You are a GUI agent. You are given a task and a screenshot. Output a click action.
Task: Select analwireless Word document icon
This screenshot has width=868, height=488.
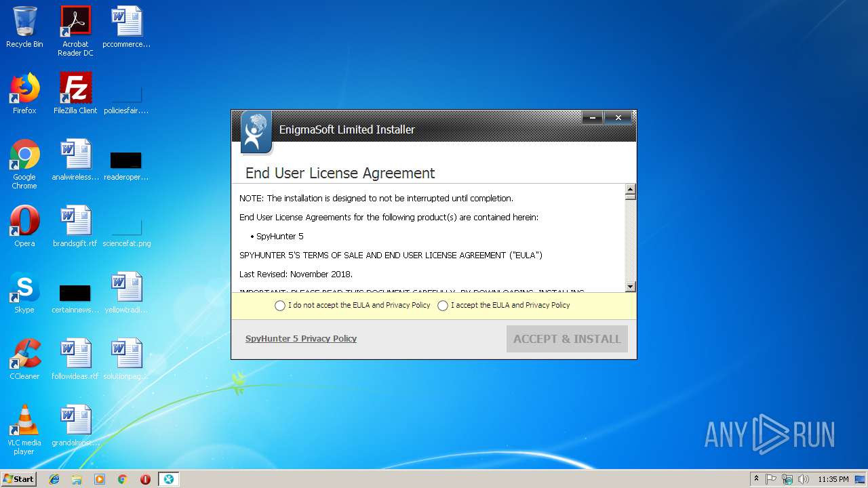click(75, 160)
